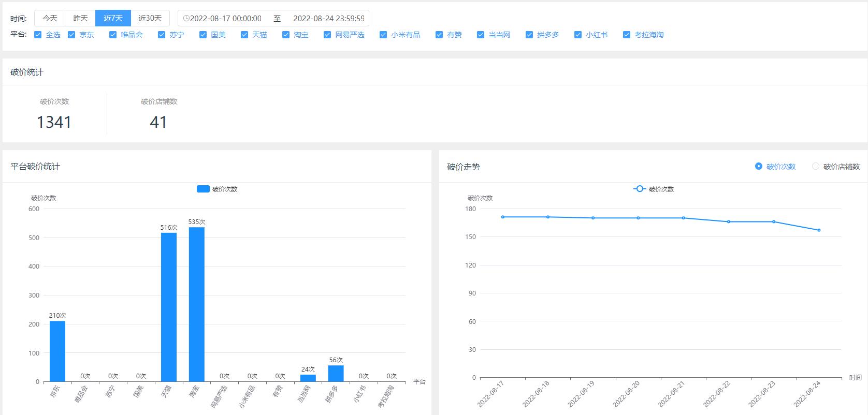Click the clock icon in date range field

tap(186, 18)
